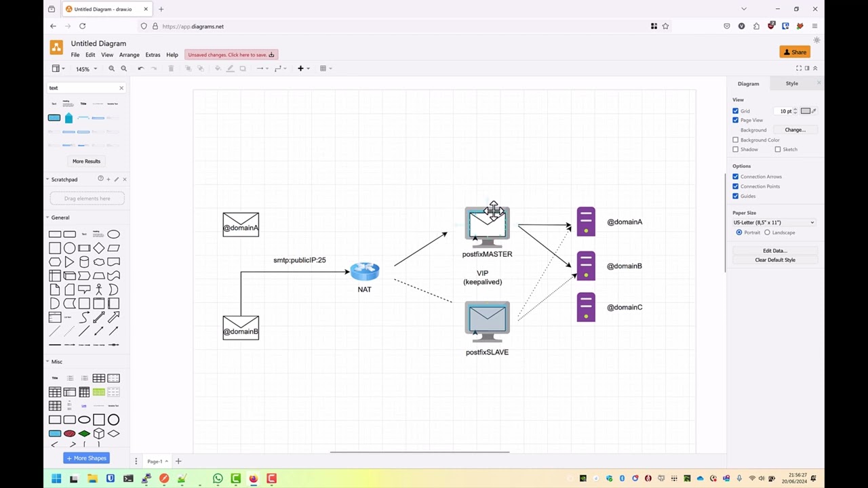This screenshot has height=488, width=868.
Task: Open the Edit menu
Action: [90, 55]
